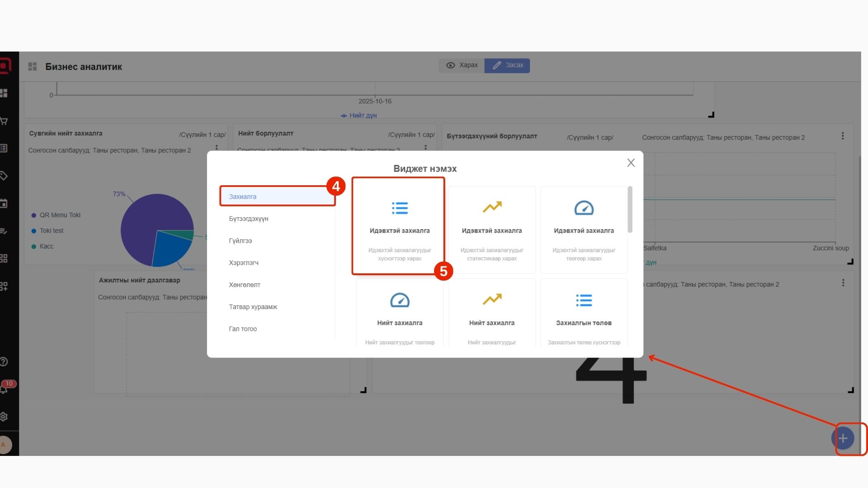868x488 pixels.
Task: Click the blue plus add-widget button
Action: (843, 438)
